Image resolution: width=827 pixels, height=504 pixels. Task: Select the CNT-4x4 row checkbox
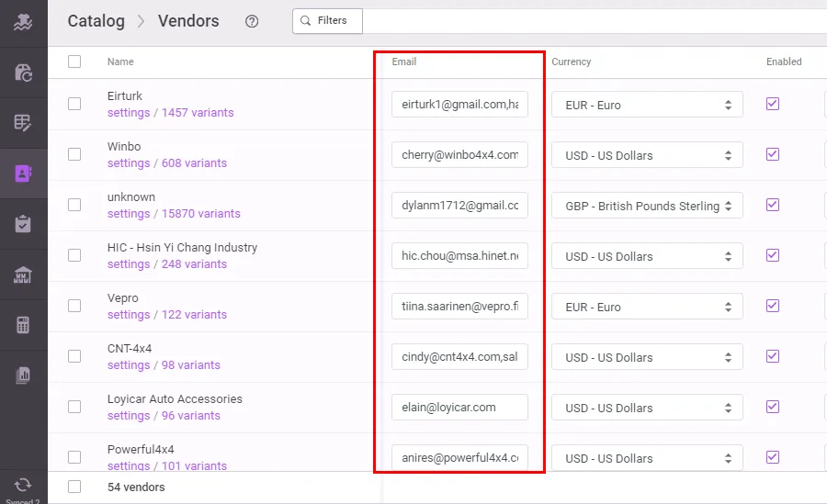[74, 356]
